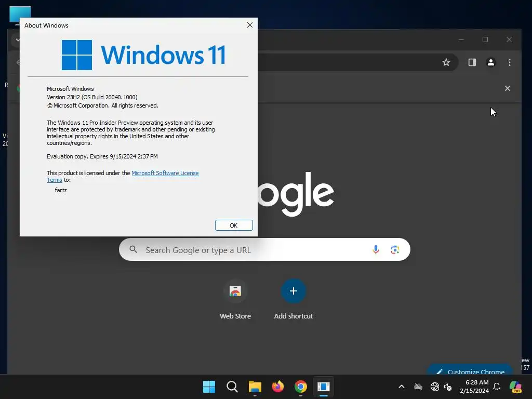This screenshot has height=399, width=532.
Task: Open File Explorer from taskbar
Action: click(255, 387)
